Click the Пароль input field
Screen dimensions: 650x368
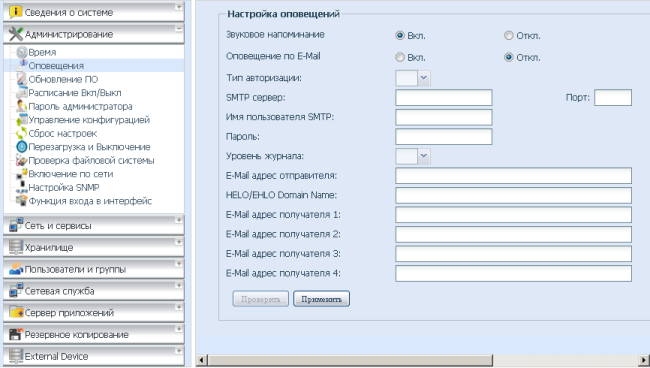pyautogui.click(x=444, y=137)
